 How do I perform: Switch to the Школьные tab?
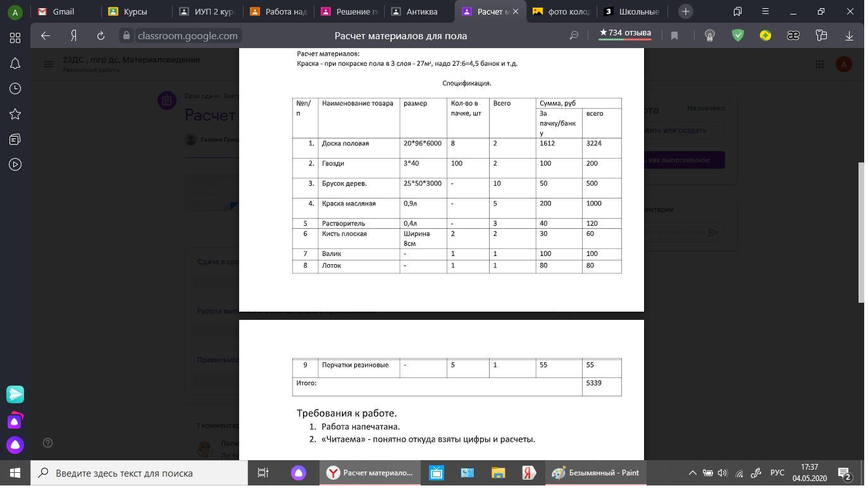631,11
